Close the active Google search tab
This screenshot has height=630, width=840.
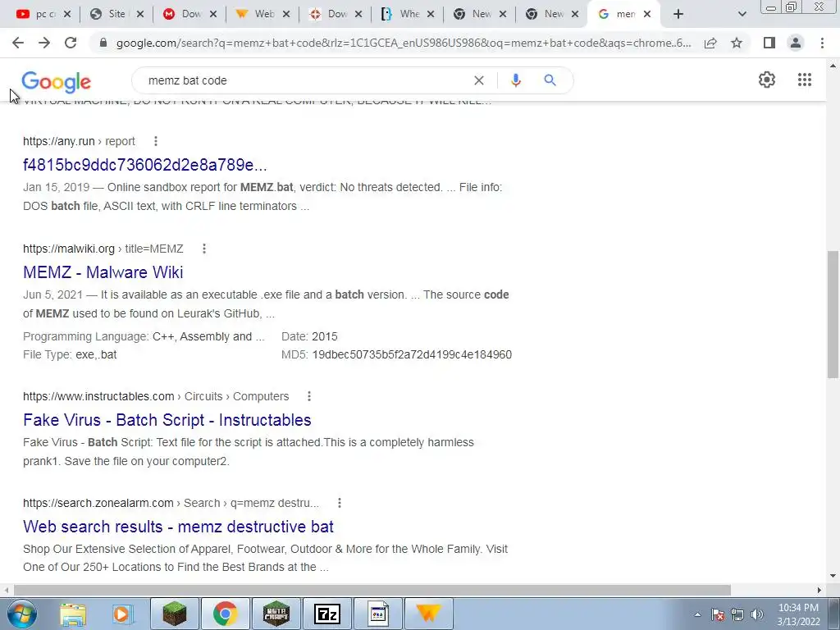tap(647, 15)
